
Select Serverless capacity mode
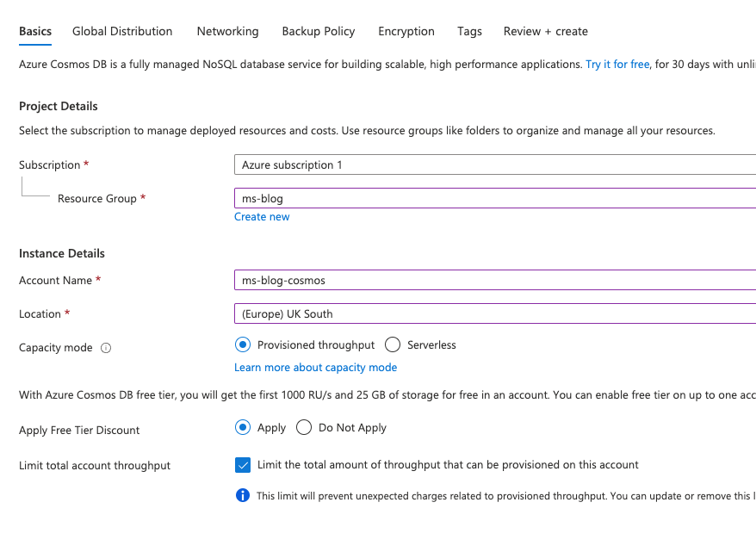(x=393, y=344)
